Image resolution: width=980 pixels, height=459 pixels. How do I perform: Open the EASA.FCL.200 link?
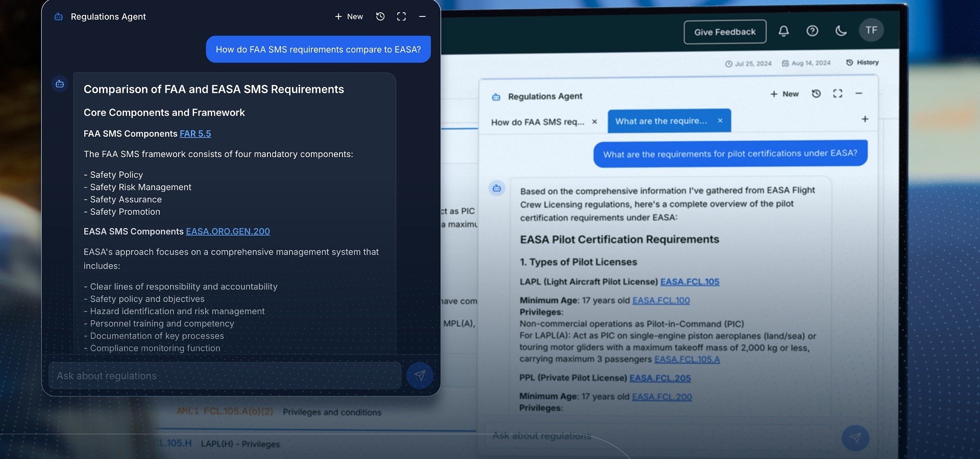(x=662, y=397)
